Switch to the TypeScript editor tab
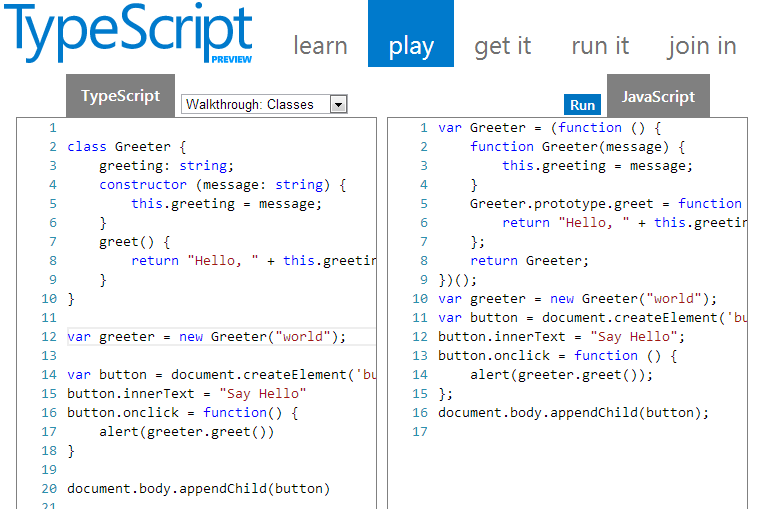 tap(120, 96)
